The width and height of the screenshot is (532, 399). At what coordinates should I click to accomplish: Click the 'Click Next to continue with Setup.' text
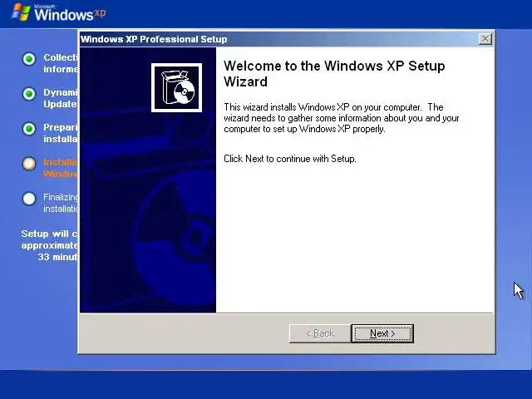click(x=290, y=159)
